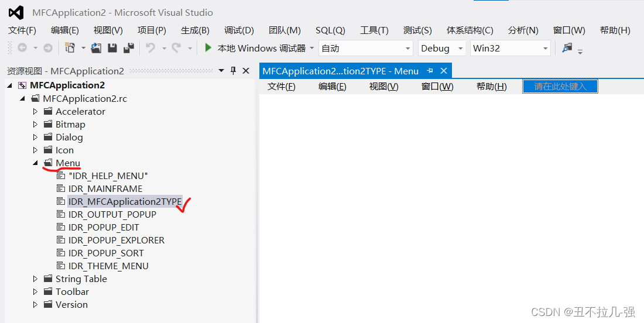644x323 pixels.
Task: Open the 体系结构(C) menu
Action: tap(470, 30)
